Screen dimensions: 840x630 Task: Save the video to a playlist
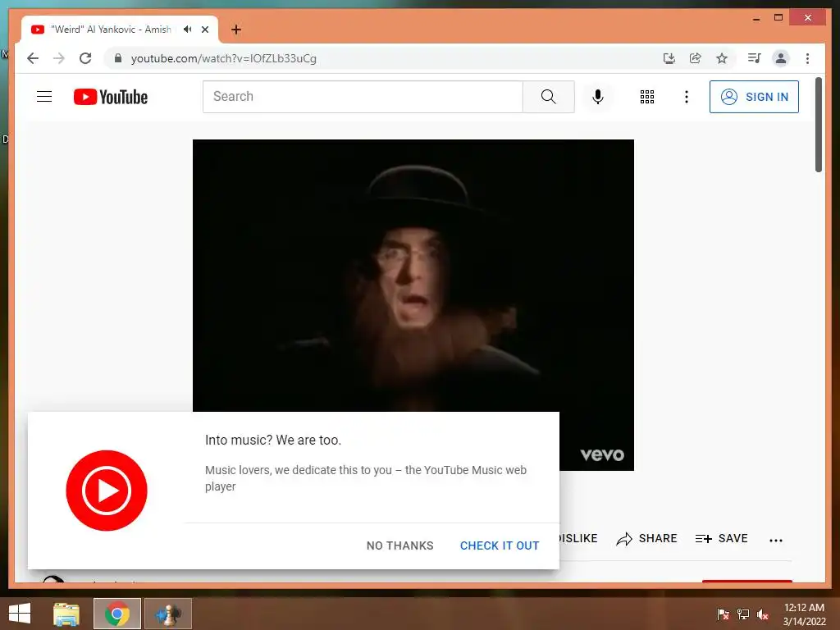721,538
